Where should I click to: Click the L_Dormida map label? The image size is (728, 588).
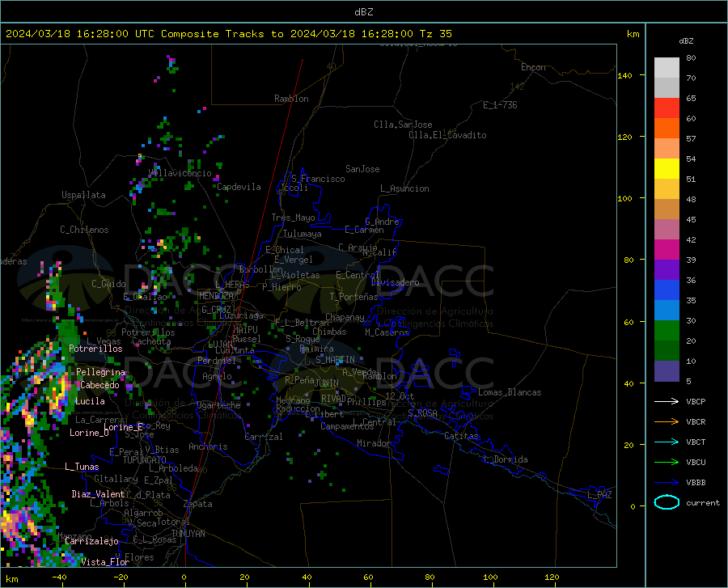506,459
